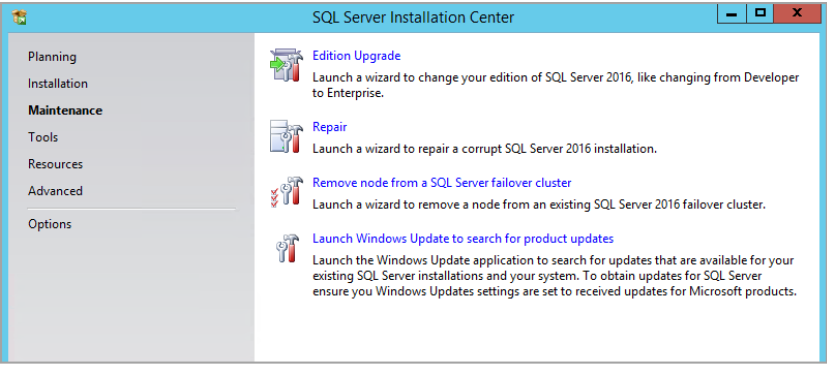Click the SQL Server Installation Center title bar
The height and width of the screenshot is (365, 827).
(x=413, y=17)
